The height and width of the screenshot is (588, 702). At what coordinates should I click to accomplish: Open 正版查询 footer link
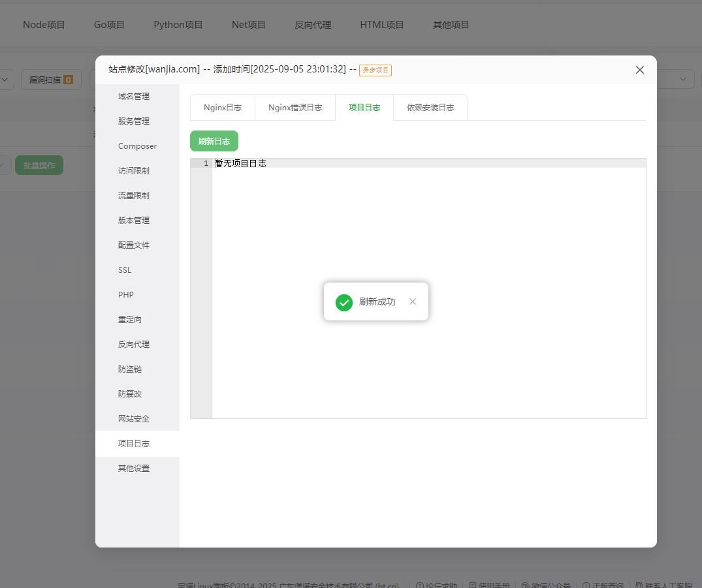pyautogui.click(x=603, y=585)
